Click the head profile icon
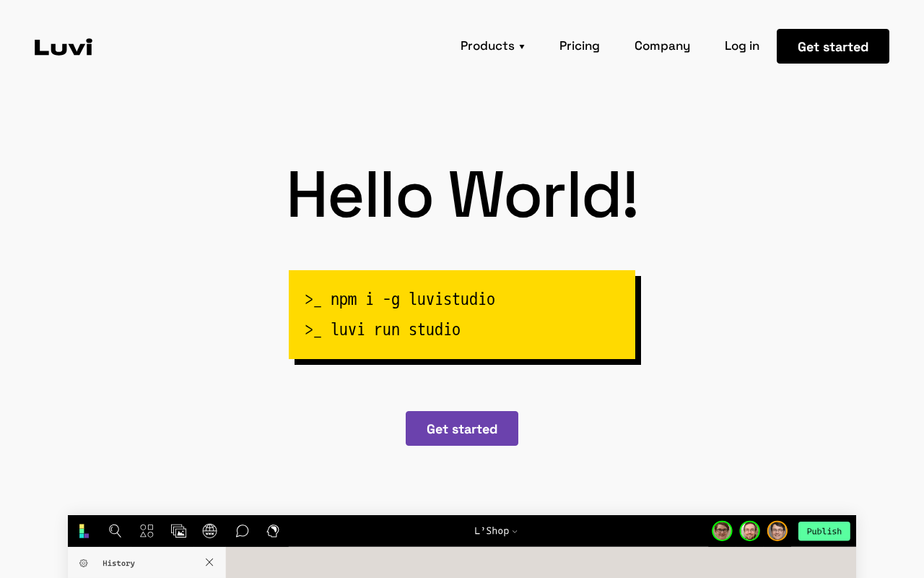This screenshot has width=924, height=578. [x=273, y=531]
